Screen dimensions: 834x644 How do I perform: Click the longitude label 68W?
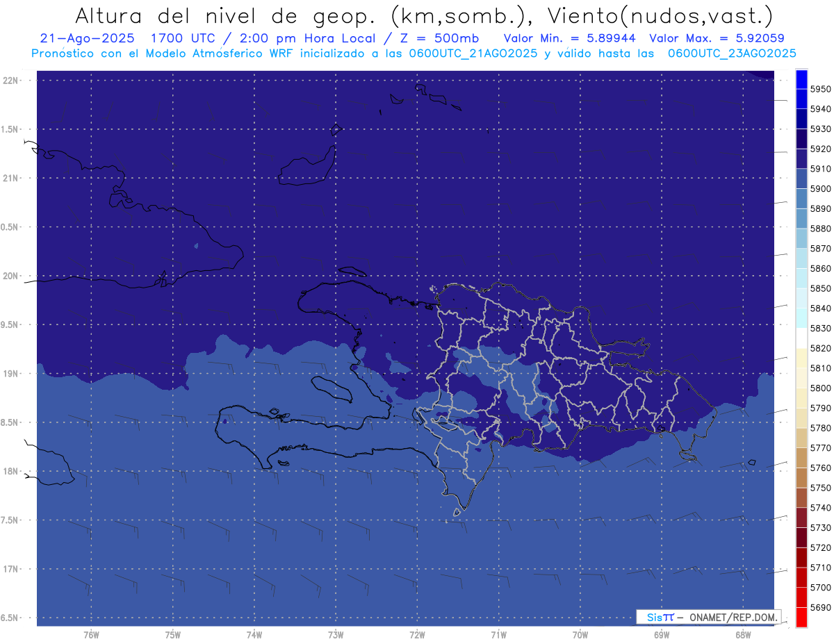pos(743,634)
